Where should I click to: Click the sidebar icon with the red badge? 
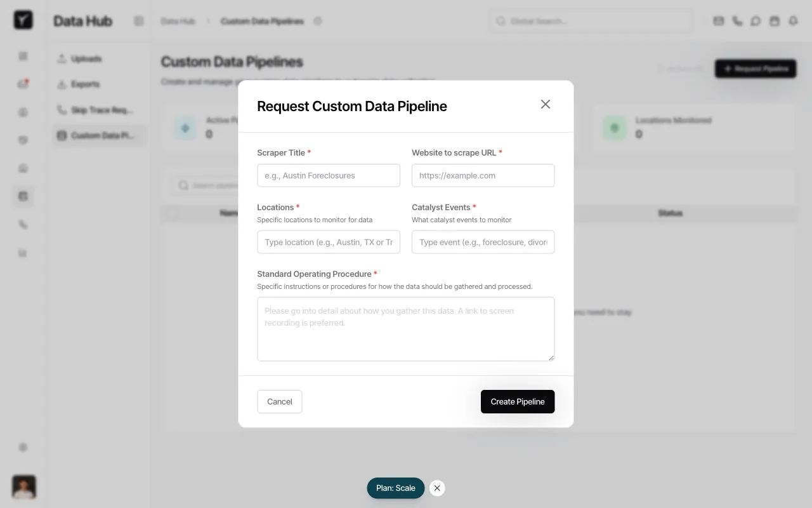coord(23,84)
